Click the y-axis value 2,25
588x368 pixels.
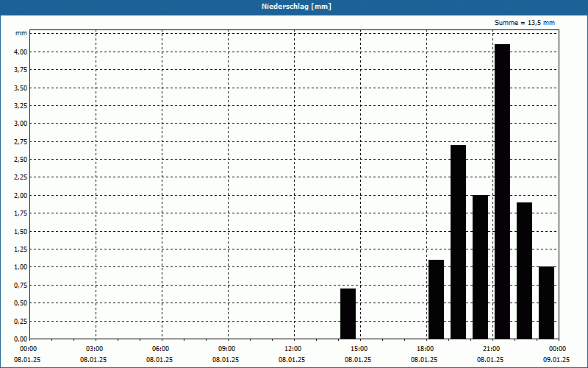click(x=21, y=177)
